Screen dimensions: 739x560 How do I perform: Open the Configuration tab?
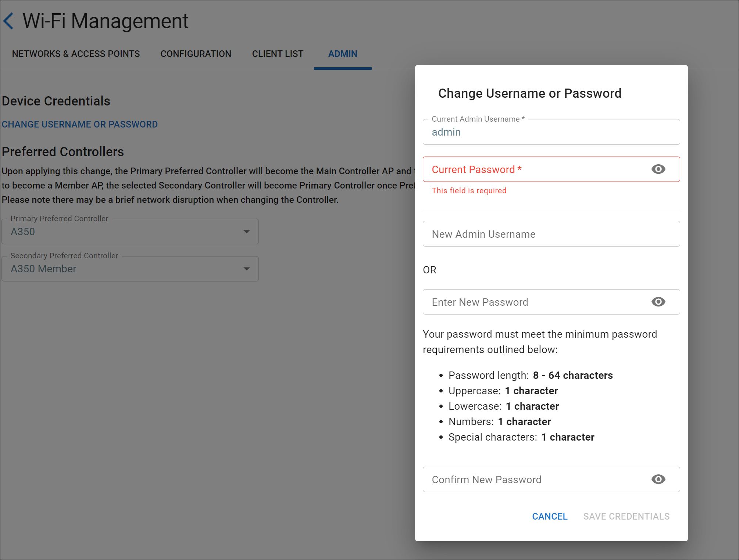coord(196,54)
